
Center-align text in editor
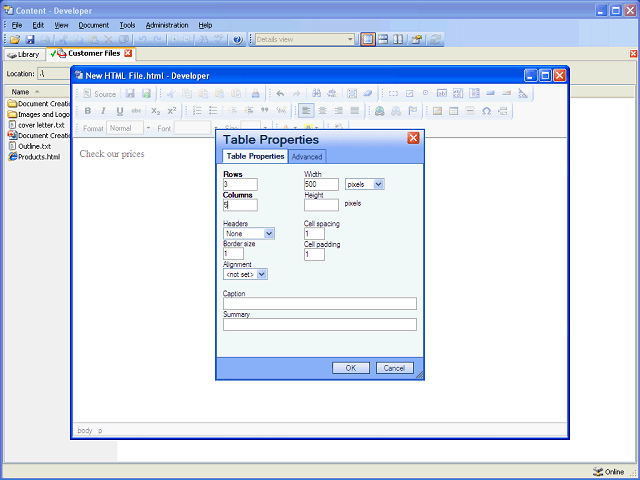click(322, 111)
